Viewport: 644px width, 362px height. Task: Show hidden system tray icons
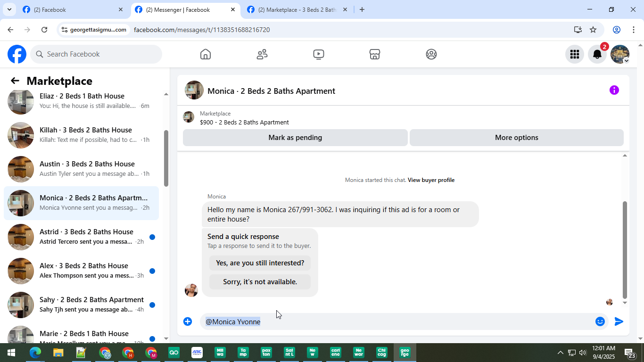pyautogui.click(x=560, y=353)
